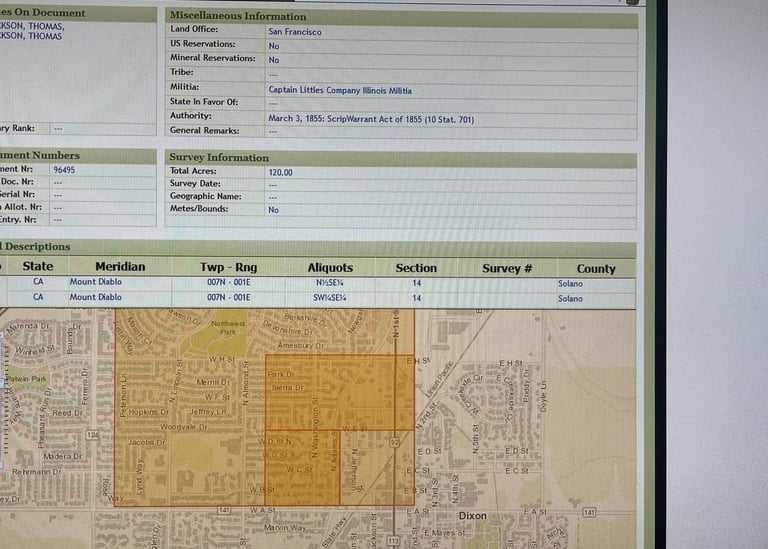Click the Merrill Dr street label
Screen dimensions: 768x549
pyautogui.click(x=213, y=382)
